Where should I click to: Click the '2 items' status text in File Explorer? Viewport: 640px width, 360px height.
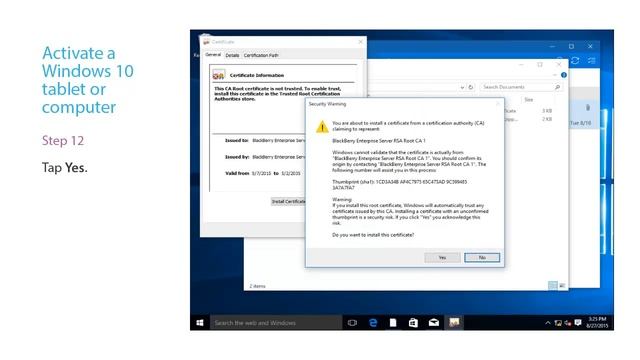(258, 286)
